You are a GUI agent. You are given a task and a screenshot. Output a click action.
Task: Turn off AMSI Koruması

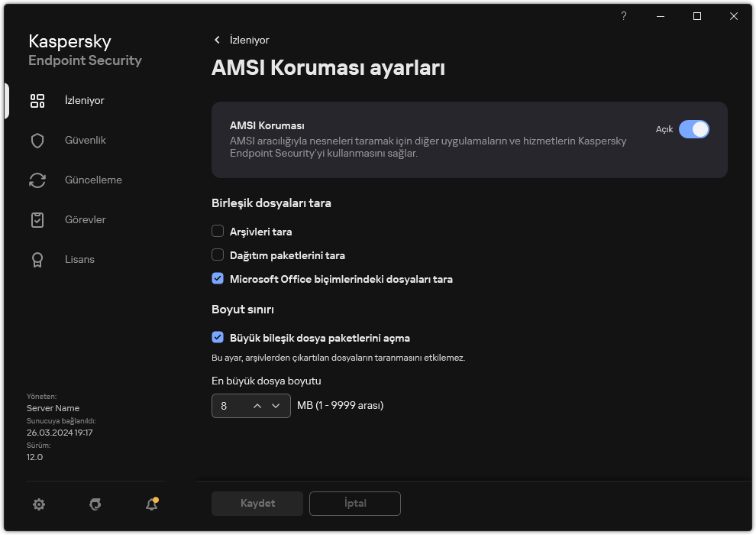(694, 129)
